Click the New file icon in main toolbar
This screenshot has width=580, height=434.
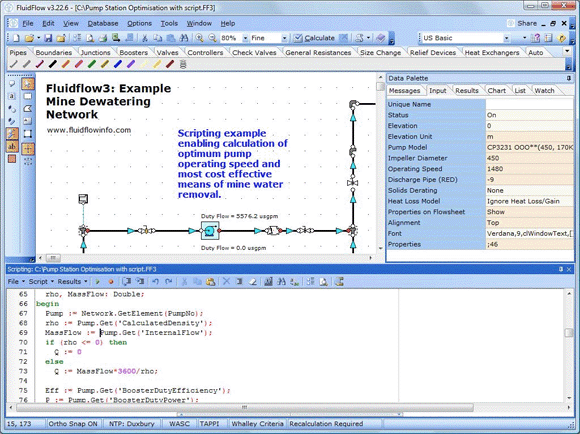[16, 38]
